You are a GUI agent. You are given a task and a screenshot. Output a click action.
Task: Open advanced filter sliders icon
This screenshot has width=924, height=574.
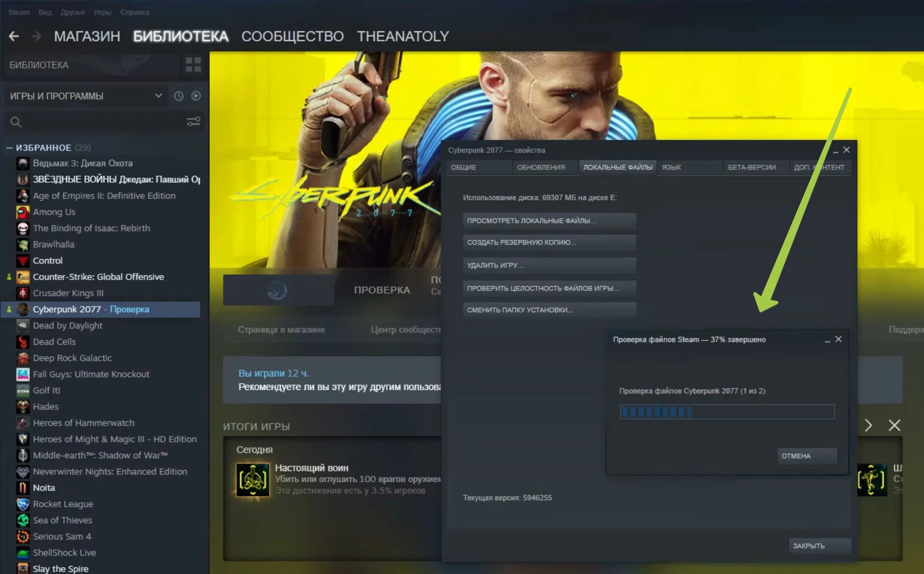click(x=193, y=121)
